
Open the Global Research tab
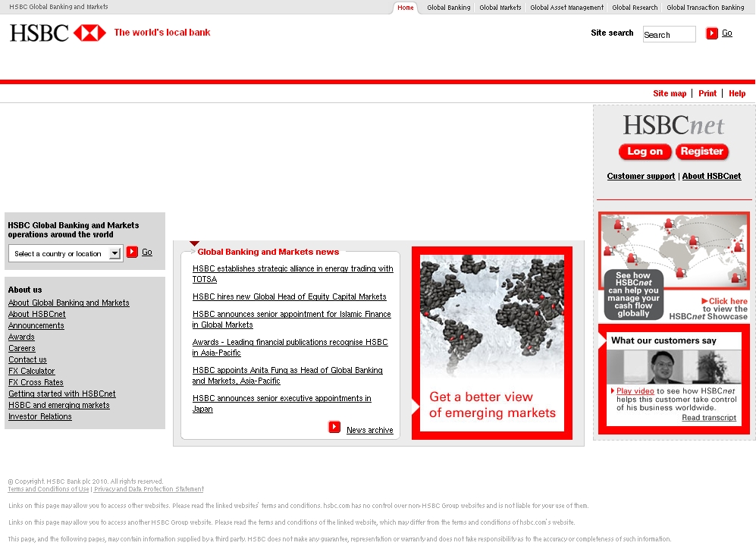point(635,8)
